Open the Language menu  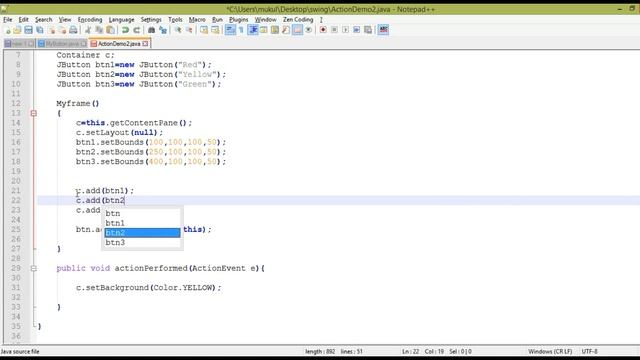[121, 20]
